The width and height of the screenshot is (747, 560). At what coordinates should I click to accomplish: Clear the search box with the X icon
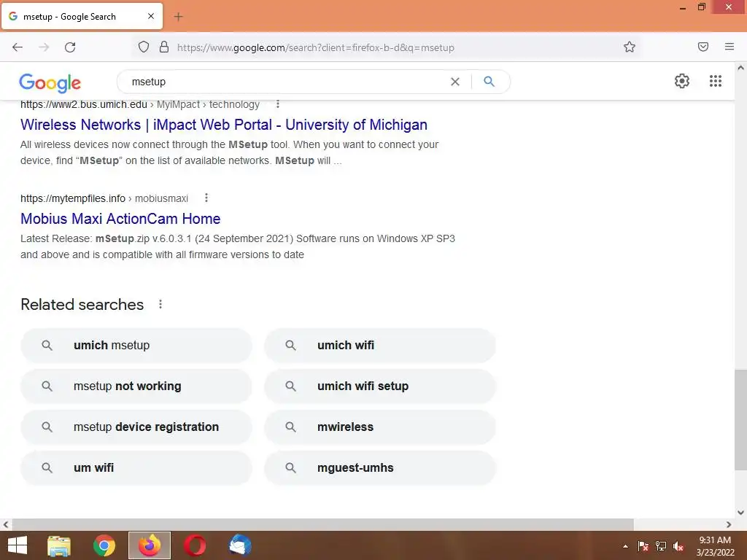click(455, 82)
